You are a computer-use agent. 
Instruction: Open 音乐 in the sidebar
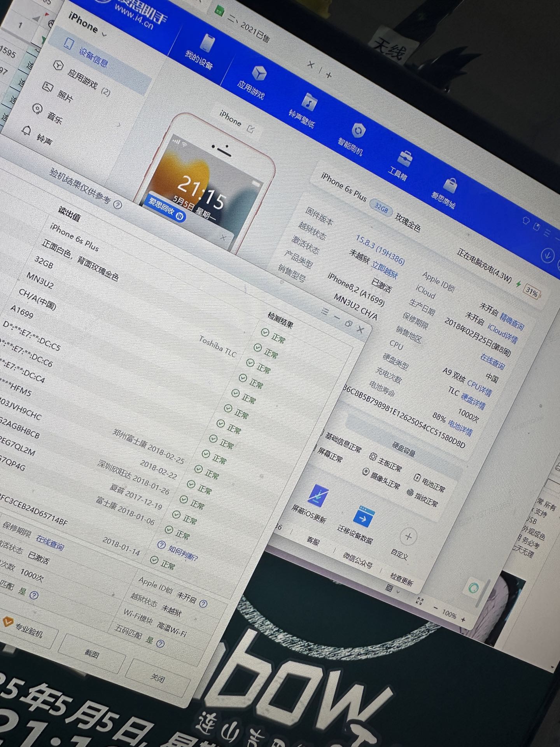tap(48, 113)
